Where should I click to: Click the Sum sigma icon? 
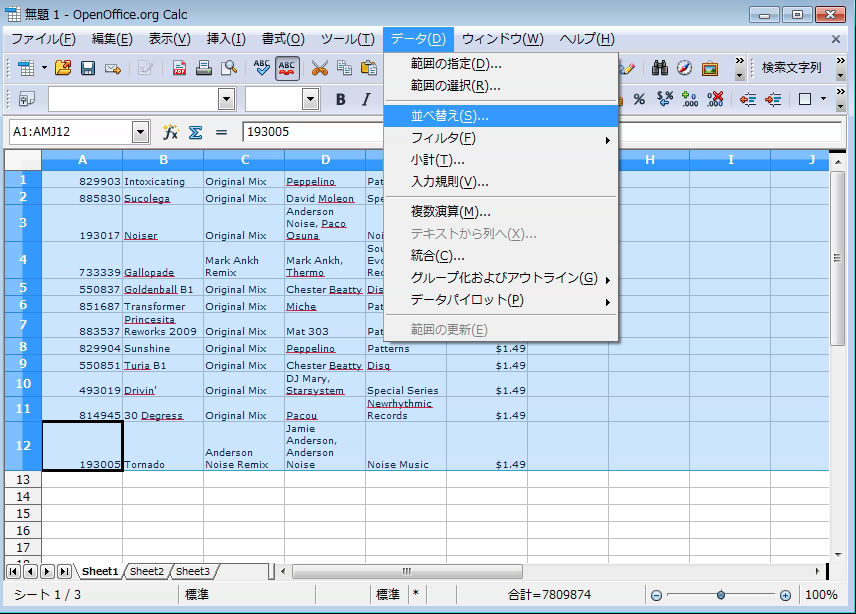pos(195,132)
